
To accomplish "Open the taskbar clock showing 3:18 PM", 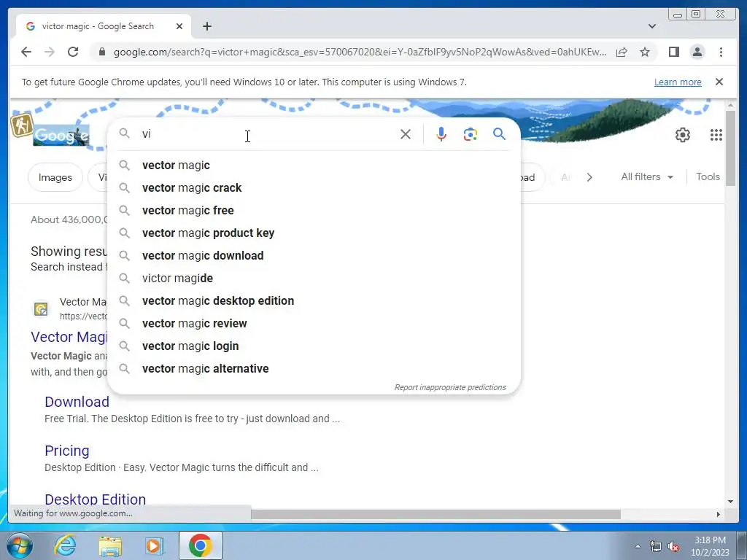I will (x=710, y=546).
